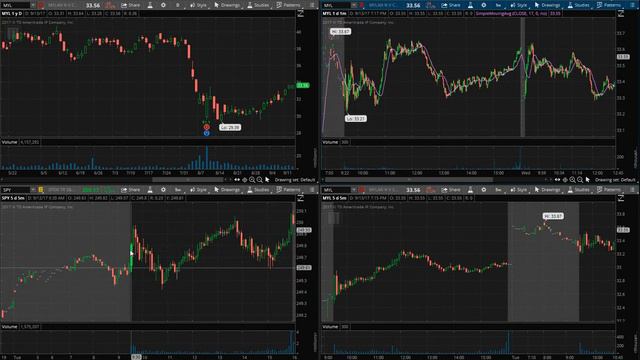Open Edit studies flask icon on MYL 1d 1m chart
Screen dimensions: 640x360
coord(471,5)
